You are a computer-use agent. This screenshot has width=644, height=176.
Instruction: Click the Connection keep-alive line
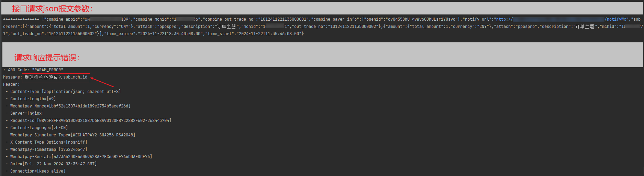35,171
